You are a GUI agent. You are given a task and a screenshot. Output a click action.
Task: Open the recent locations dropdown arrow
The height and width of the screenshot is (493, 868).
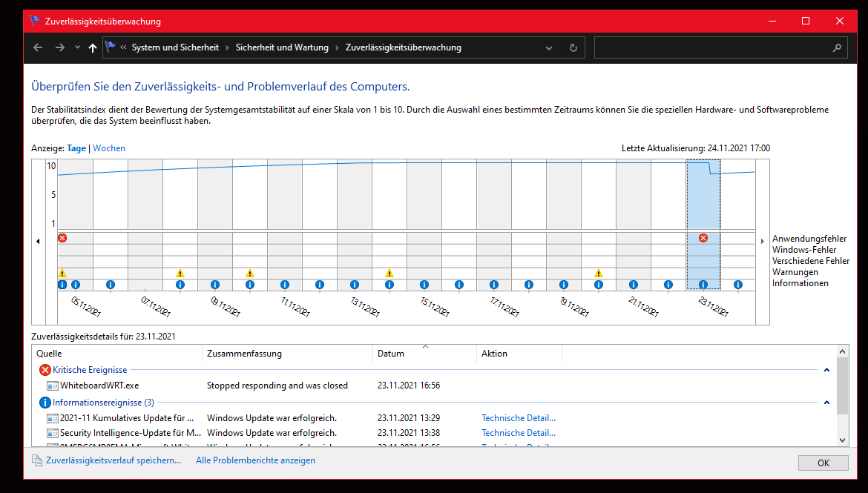(x=77, y=47)
